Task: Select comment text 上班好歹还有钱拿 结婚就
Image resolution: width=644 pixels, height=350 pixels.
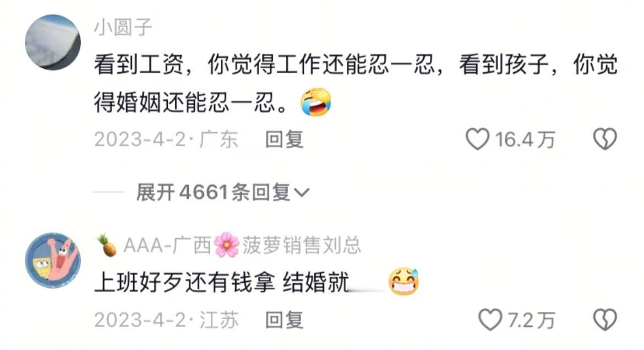Action: [x=222, y=283]
